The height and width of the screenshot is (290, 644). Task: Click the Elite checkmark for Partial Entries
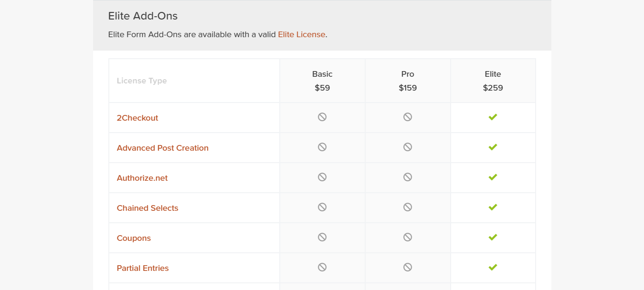(493, 267)
